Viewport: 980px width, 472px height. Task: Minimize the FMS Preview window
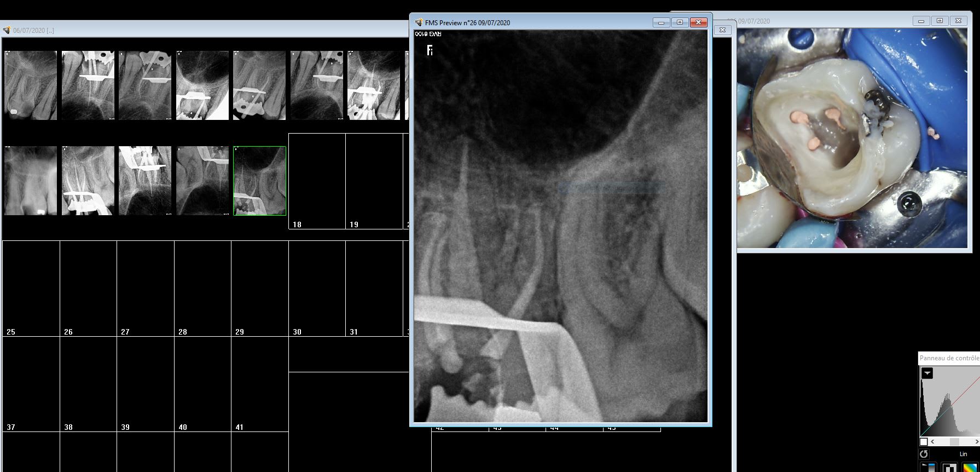click(x=661, y=22)
